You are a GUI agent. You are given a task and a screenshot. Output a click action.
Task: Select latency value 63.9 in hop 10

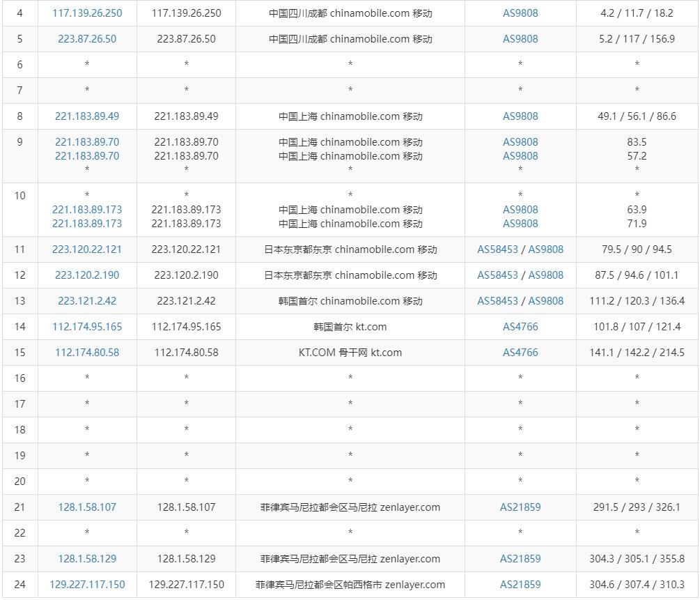pos(637,210)
